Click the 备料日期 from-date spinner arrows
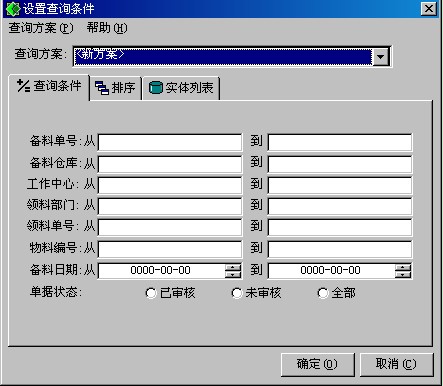The image size is (443, 386). [x=233, y=271]
